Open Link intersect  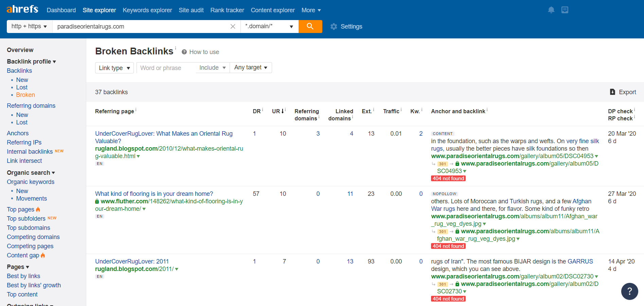tap(24, 161)
